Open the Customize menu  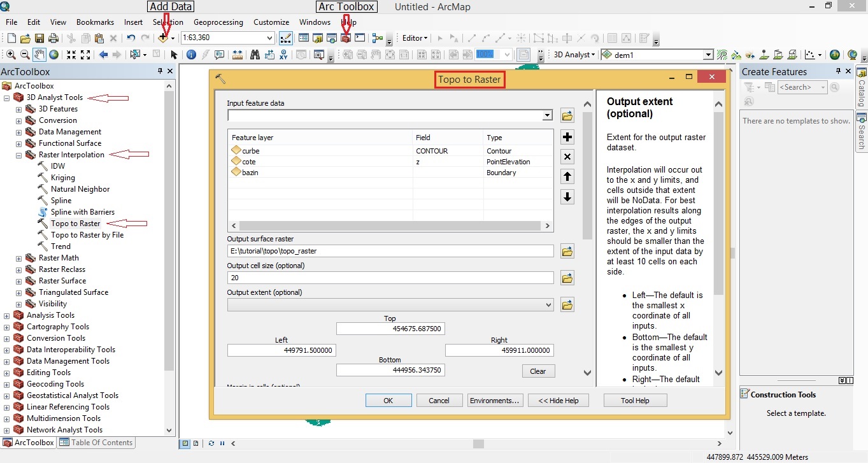[x=271, y=22]
